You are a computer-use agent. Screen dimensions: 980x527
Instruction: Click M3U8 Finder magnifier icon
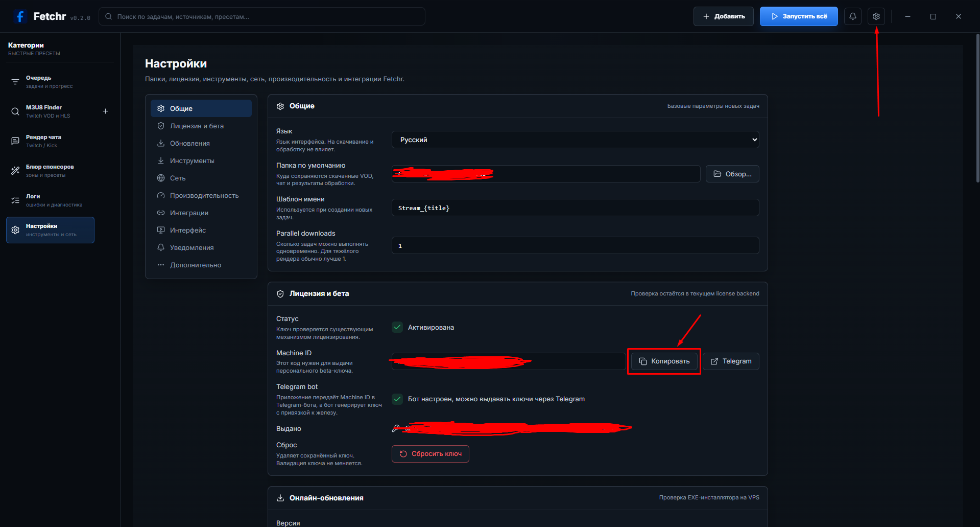pos(15,111)
